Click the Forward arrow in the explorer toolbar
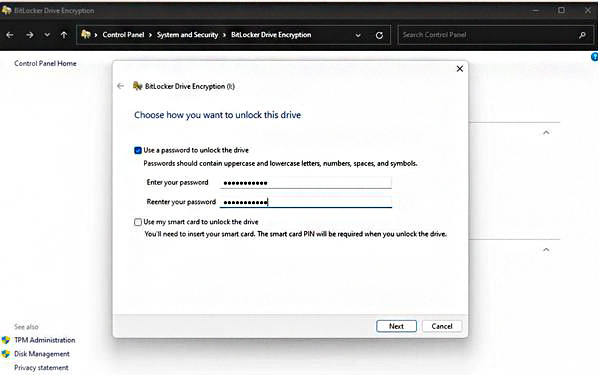Screen dimensions: 599x375 pyautogui.click(x=30, y=35)
